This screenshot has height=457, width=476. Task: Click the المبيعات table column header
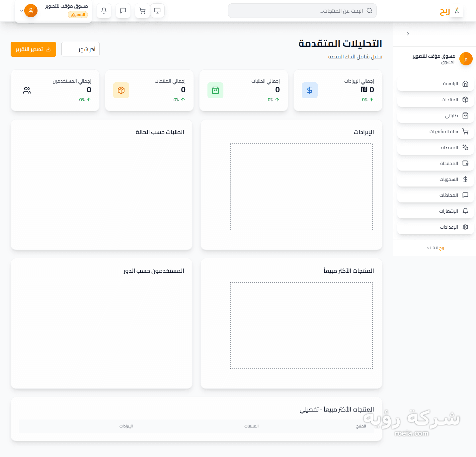pyautogui.click(x=251, y=426)
